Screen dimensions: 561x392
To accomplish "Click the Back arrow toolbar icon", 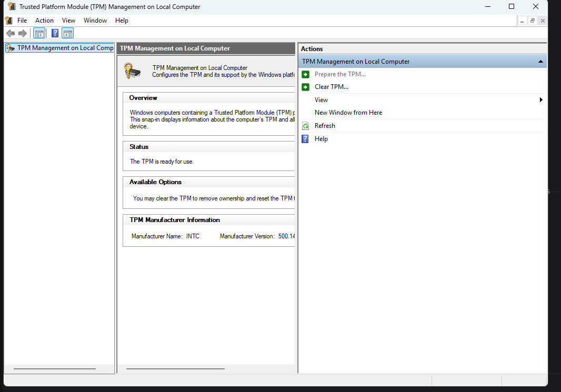I will coord(11,33).
